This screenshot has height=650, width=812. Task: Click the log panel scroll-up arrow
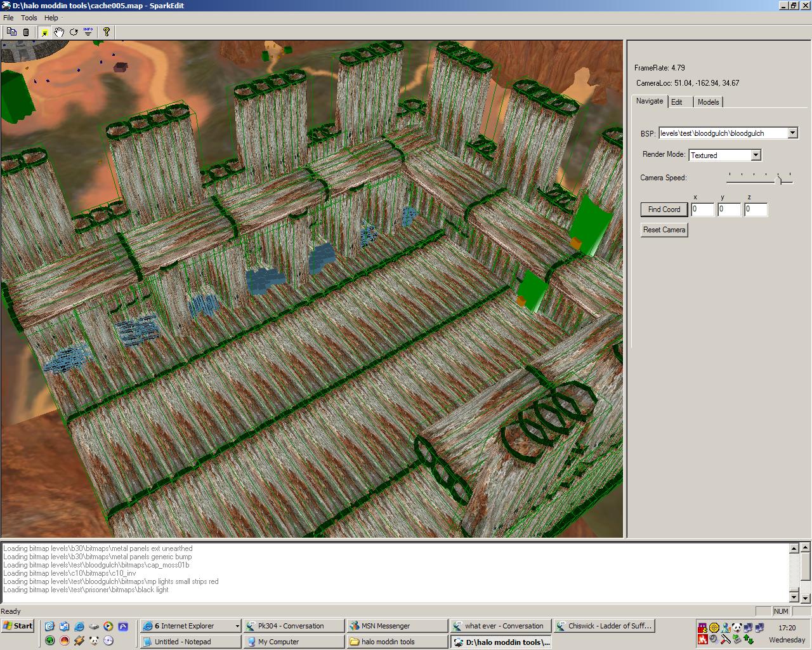[794, 548]
